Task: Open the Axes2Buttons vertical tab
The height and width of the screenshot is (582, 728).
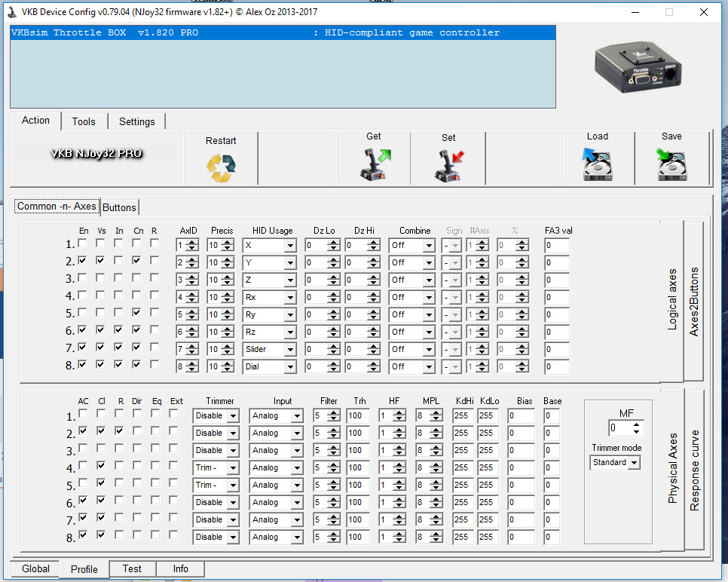Action: pyautogui.click(x=694, y=302)
